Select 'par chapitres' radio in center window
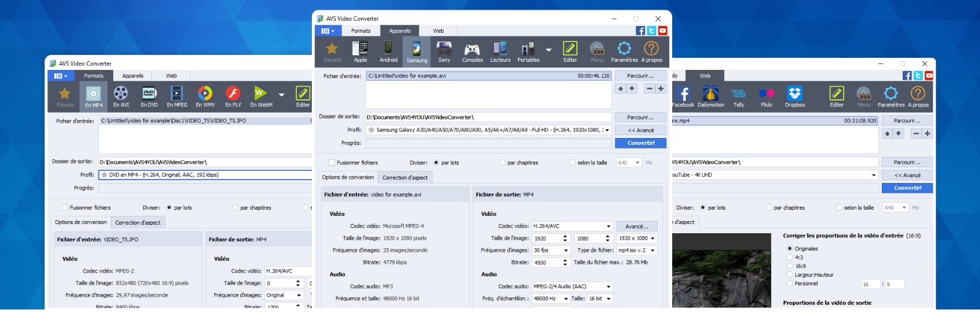Image resolution: width=980 pixels, height=321 pixels. 502,163
